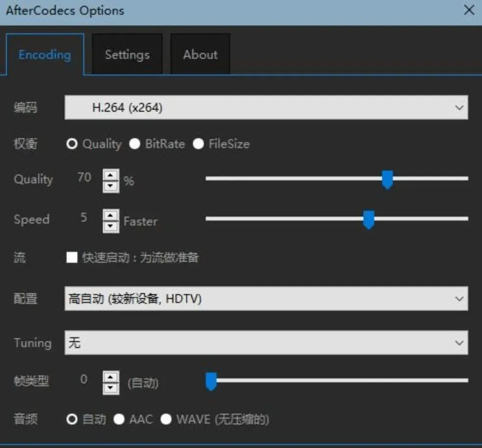
Task: Enable the 快速启动 streaming checkbox
Action: tap(72, 257)
